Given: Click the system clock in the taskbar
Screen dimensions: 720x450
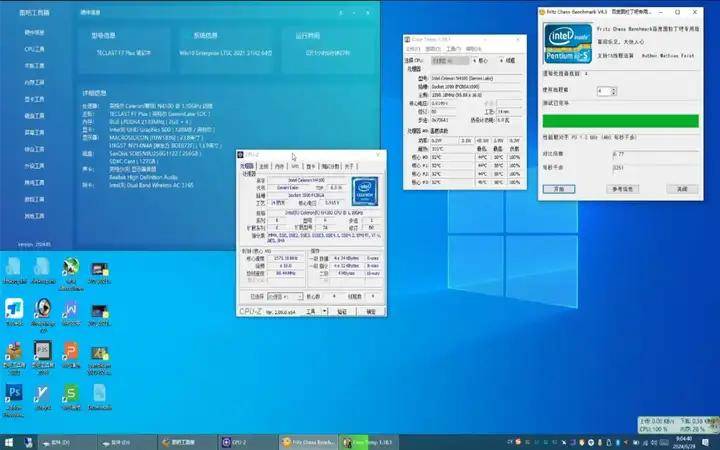Looking at the screenshot, I should click(x=684, y=443).
